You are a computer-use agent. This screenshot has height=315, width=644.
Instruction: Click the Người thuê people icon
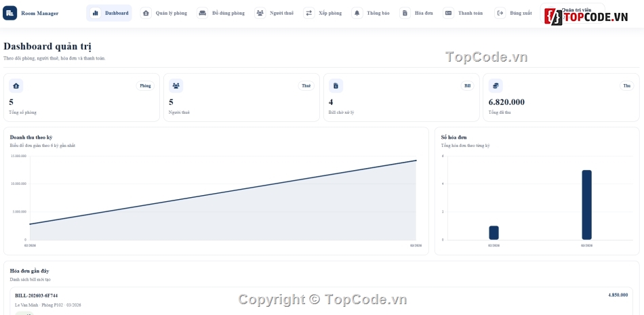click(x=260, y=13)
